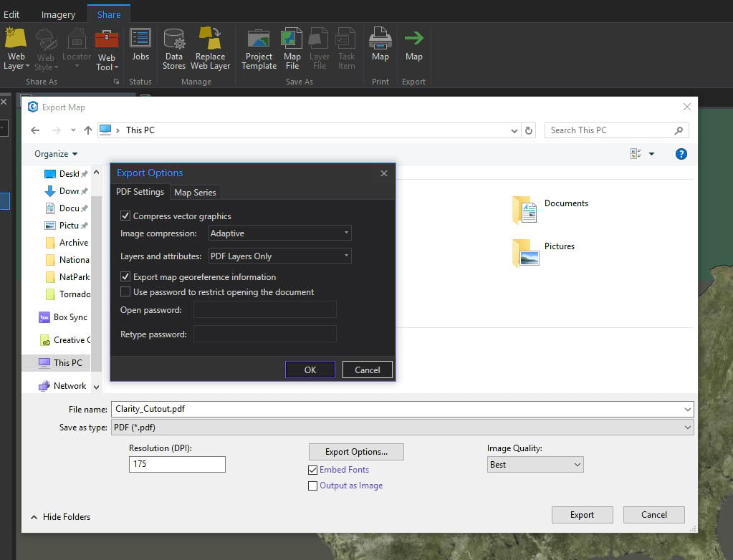Select Creative Cloud in navigation pane
733x560 pixels.
(x=64, y=340)
